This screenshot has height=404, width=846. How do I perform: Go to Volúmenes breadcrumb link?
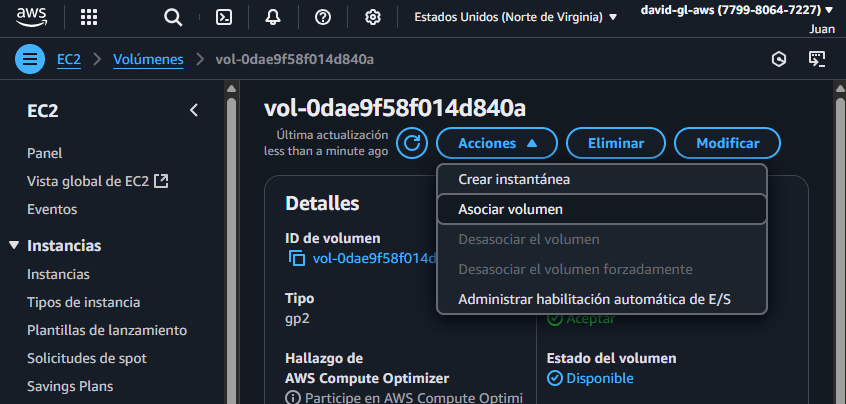point(148,59)
